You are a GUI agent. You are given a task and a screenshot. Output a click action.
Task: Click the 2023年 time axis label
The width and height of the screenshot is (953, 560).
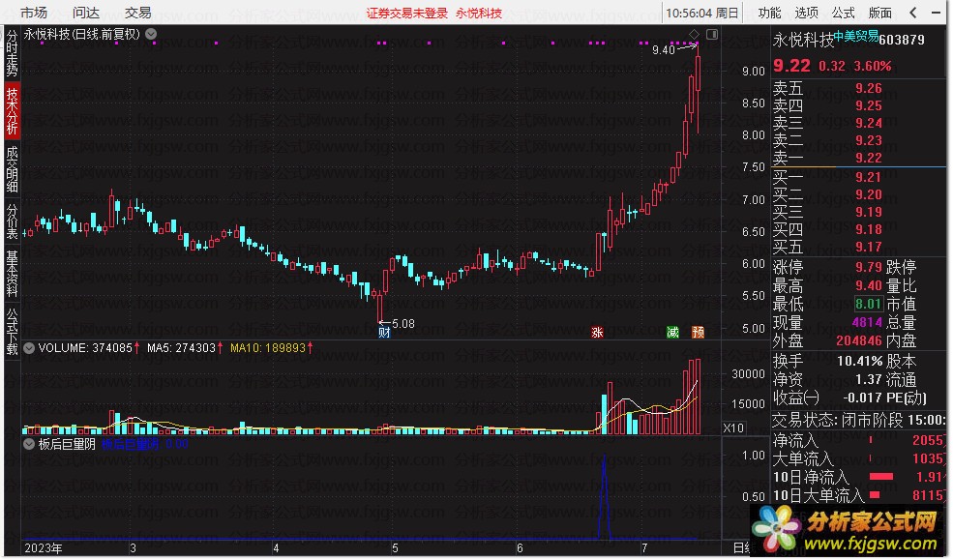(44, 548)
